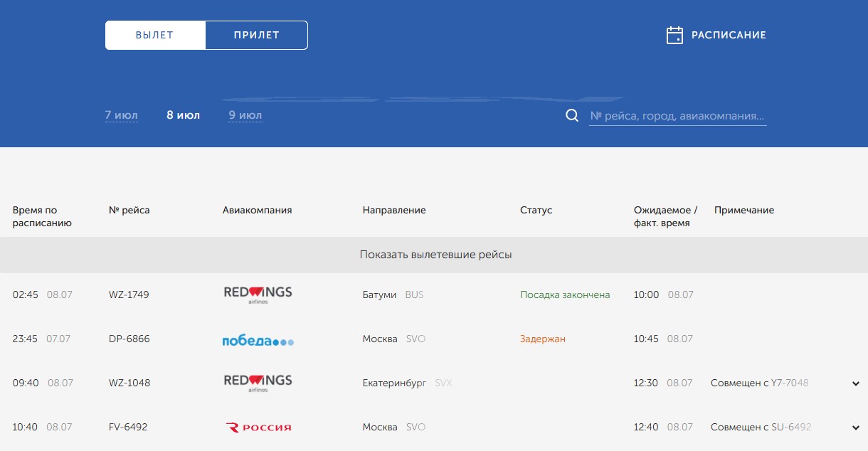Screen dimensions: 868x451
Task: Open the calendar schedule icon
Action: click(x=674, y=35)
